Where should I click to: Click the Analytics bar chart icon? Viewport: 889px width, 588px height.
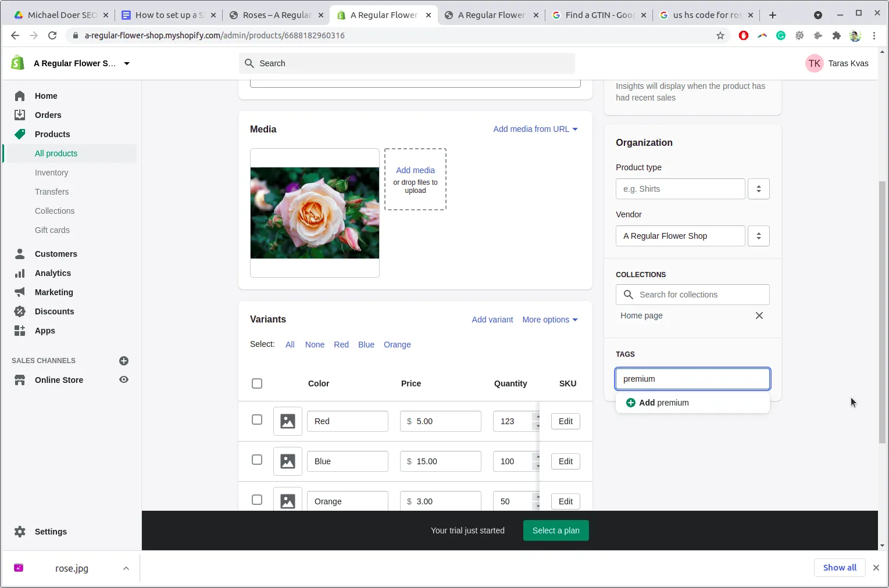point(20,273)
